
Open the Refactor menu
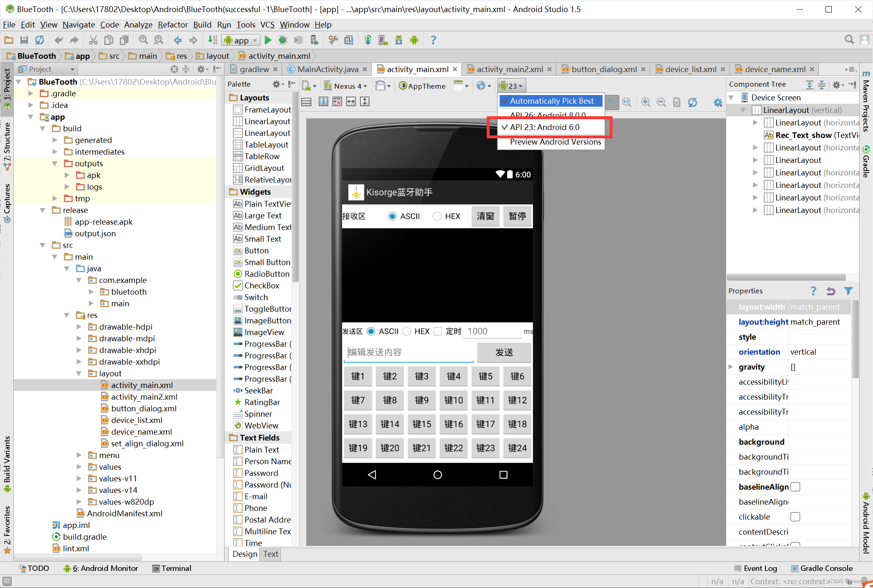click(173, 25)
